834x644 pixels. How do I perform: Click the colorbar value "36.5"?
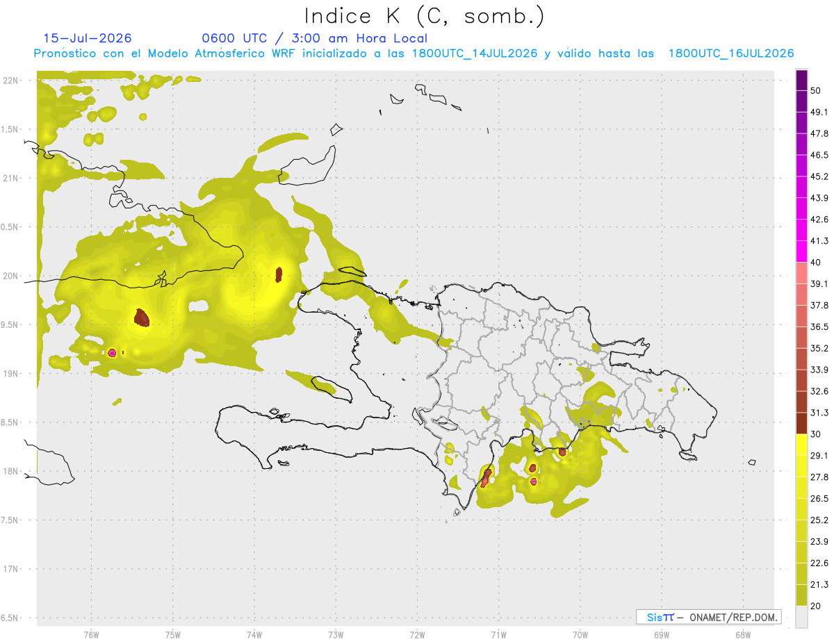coord(819,327)
